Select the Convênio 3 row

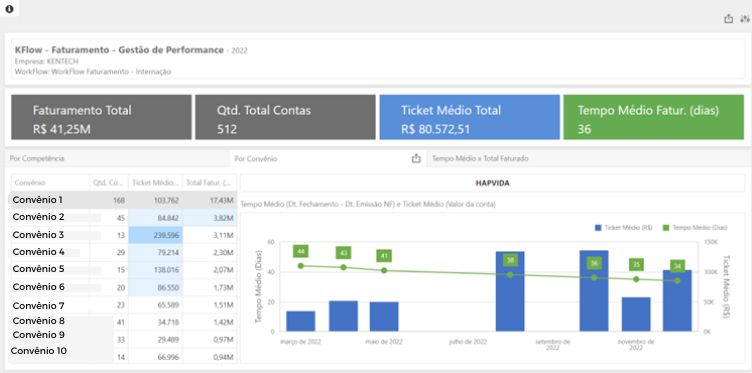pyautogui.click(x=124, y=235)
